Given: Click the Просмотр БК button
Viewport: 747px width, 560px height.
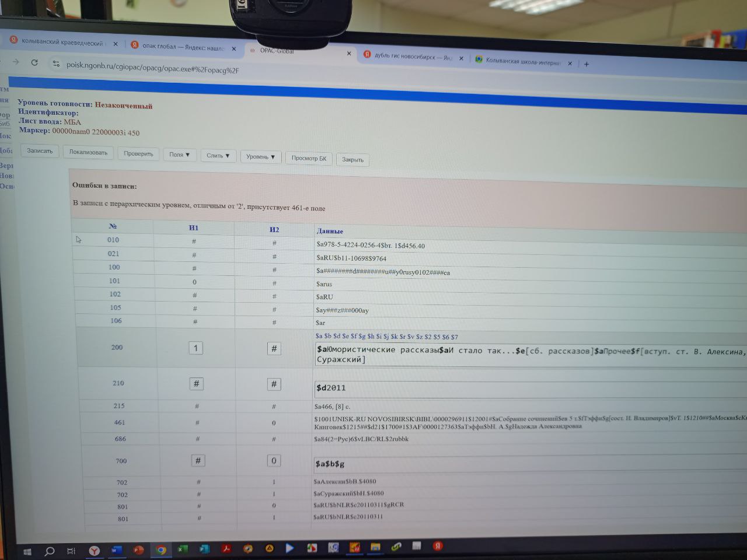Looking at the screenshot, I should pos(309,158).
